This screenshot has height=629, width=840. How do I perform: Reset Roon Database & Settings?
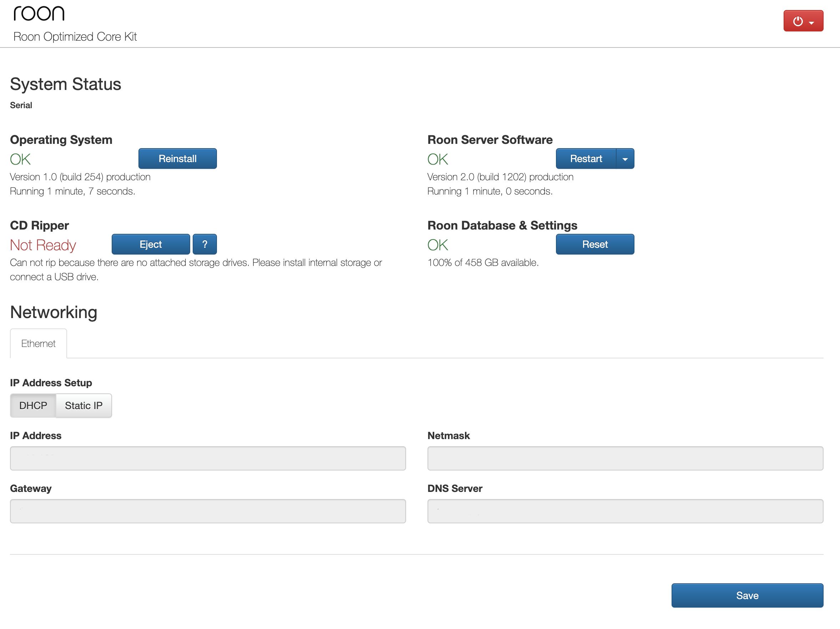pos(595,244)
